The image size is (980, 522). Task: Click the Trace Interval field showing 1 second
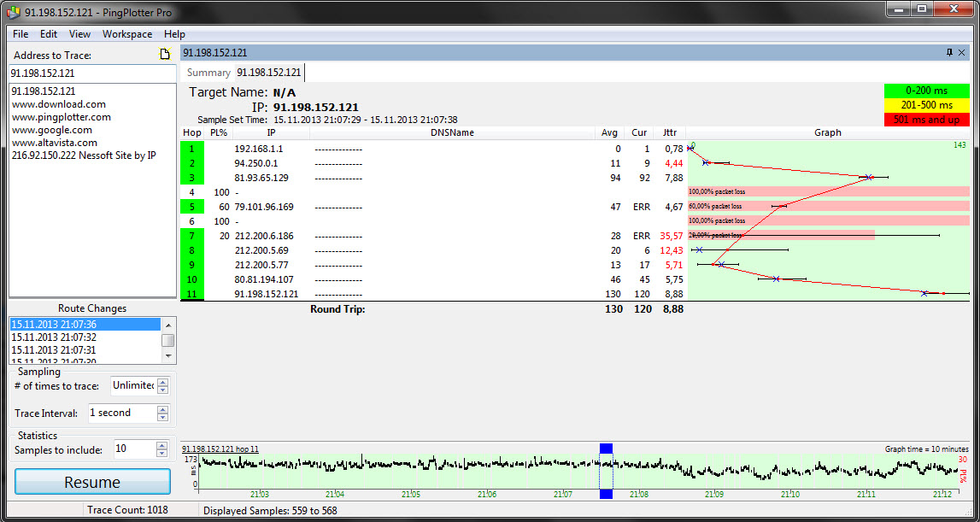point(122,413)
